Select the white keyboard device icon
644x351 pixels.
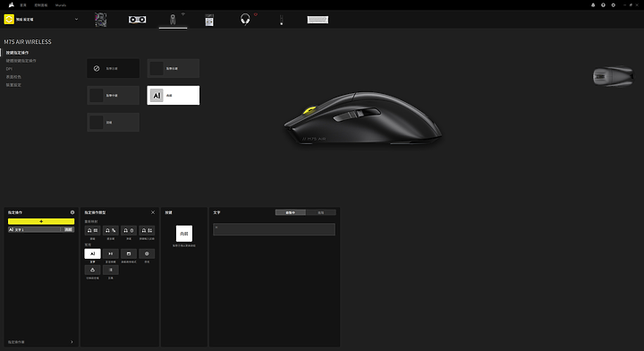[318, 20]
